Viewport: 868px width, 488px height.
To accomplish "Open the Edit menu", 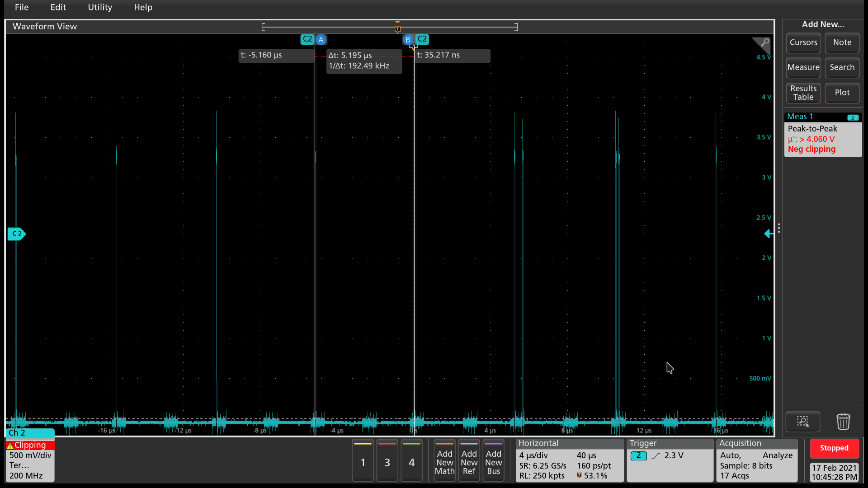I will [58, 7].
